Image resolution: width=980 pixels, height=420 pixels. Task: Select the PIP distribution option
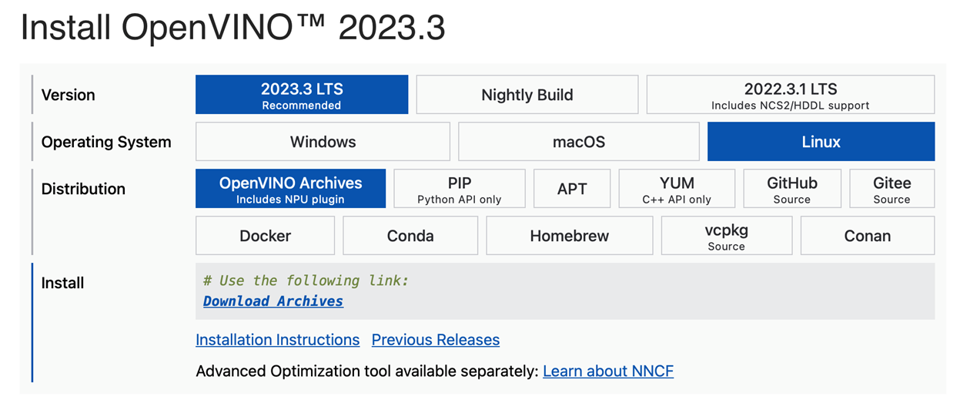459,189
